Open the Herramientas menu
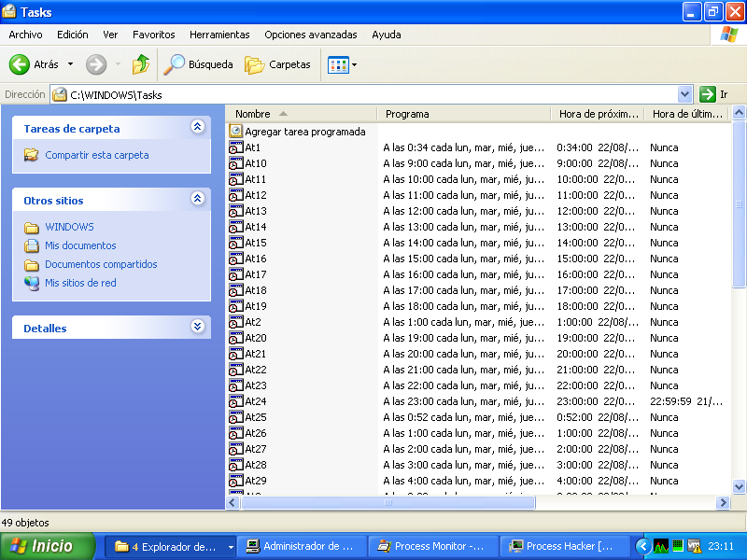747x560 pixels. pos(219,35)
